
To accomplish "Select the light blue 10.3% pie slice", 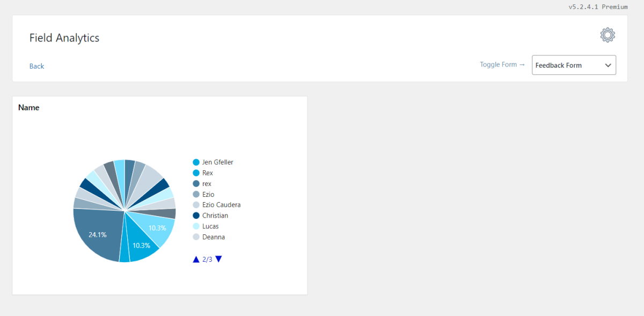I will coord(157,228).
